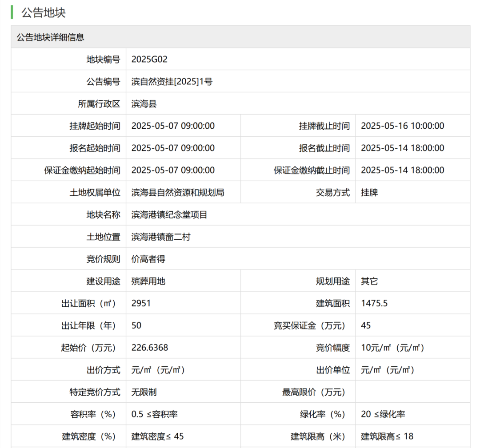The width and height of the screenshot is (480, 448).
Task: Select plot ratio value 0.5 ≤容积率
Action: click(x=154, y=414)
